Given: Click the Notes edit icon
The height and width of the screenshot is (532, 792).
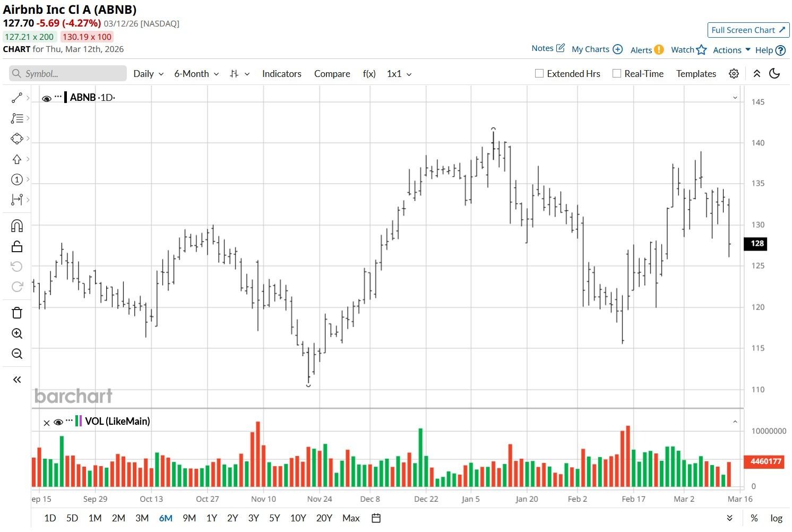Looking at the screenshot, I should 561,48.
